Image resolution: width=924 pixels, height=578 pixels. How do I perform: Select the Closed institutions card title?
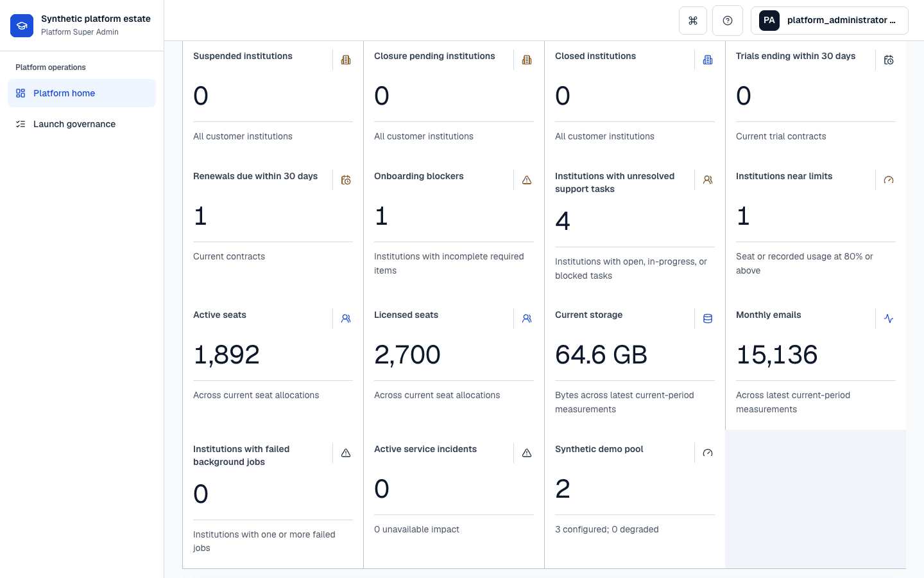click(x=595, y=56)
